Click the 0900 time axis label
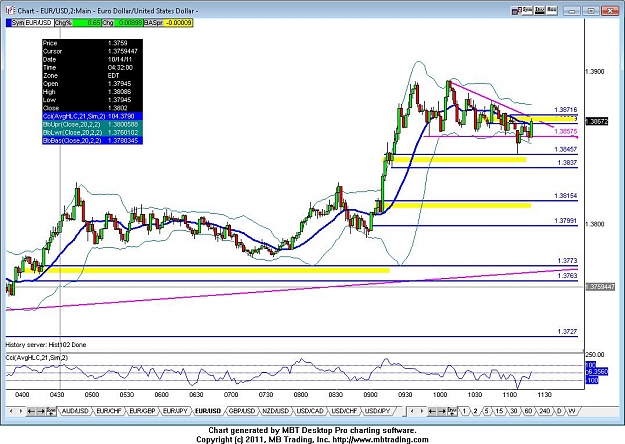The image size is (625, 444). 370,395
